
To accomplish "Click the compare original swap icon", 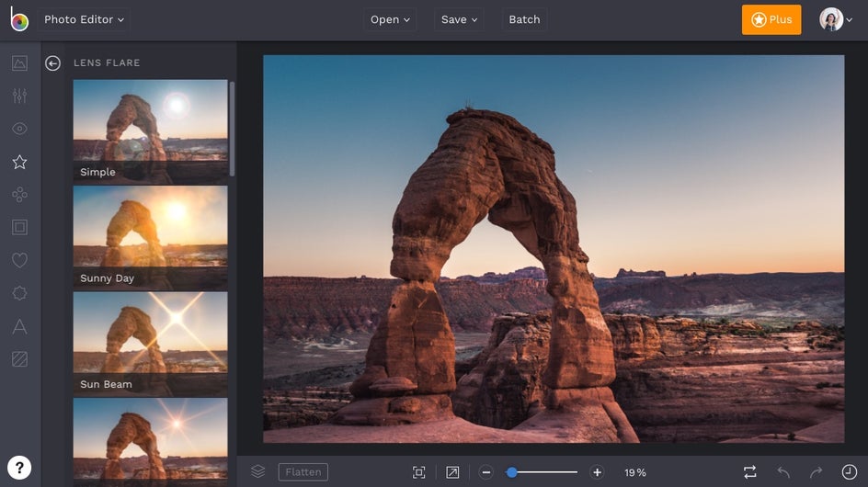I will click(x=749, y=472).
